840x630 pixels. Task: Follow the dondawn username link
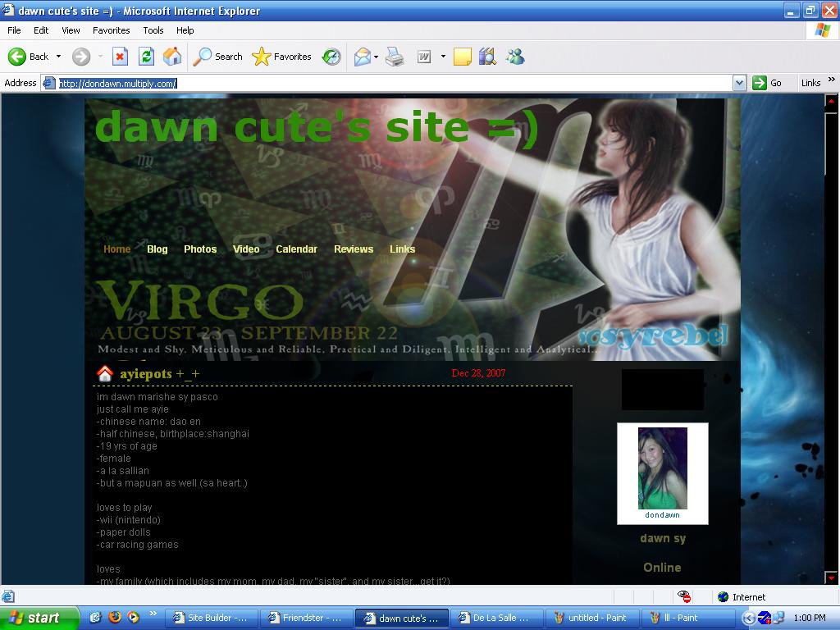(x=662, y=515)
